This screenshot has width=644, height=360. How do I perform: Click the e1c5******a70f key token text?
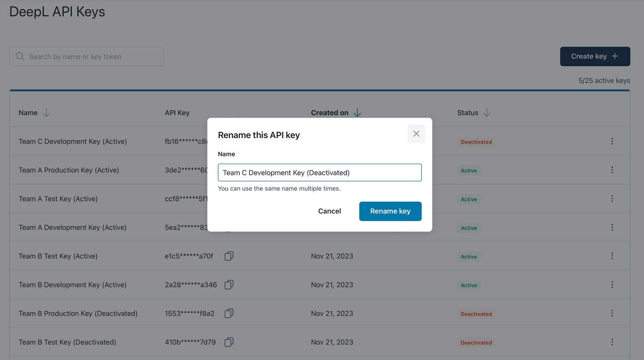tap(189, 256)
